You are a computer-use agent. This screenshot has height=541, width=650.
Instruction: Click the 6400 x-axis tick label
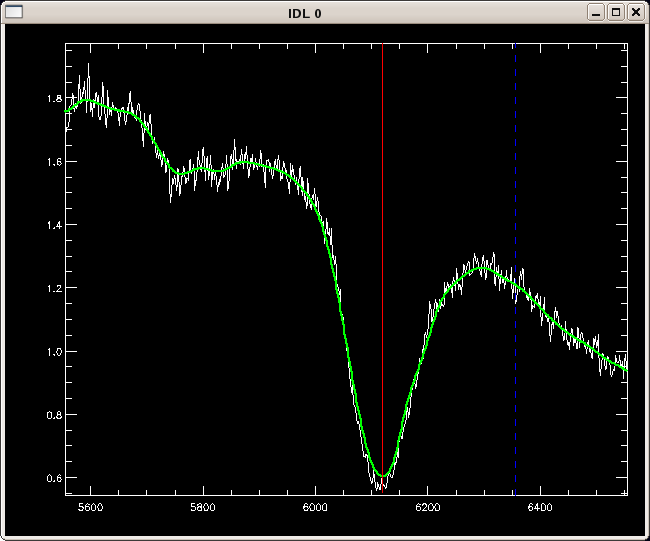point(539,507)
